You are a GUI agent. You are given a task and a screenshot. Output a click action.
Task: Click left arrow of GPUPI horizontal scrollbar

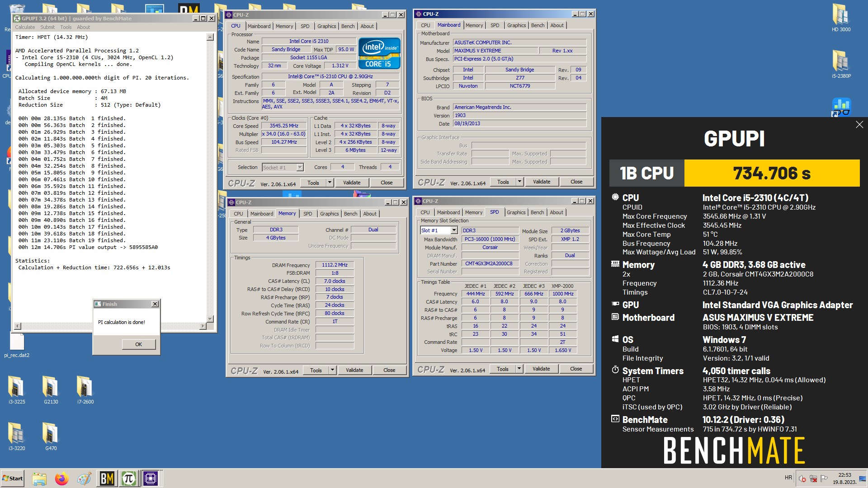(x=18, y=326)
